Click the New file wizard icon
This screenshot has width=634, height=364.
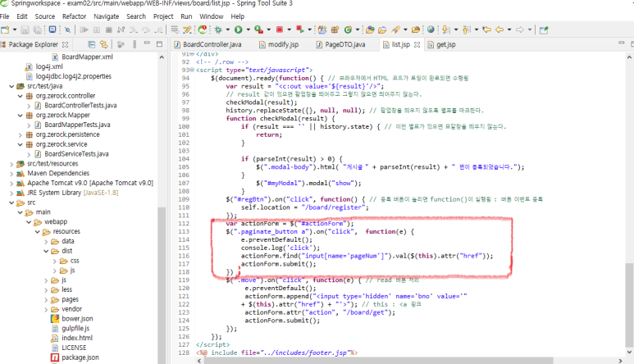5,30
